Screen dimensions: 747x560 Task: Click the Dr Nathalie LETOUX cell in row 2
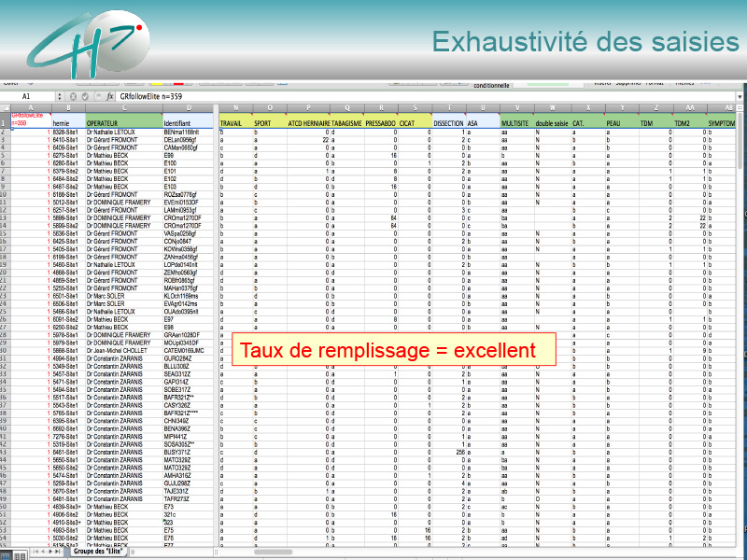click(124, 132)
